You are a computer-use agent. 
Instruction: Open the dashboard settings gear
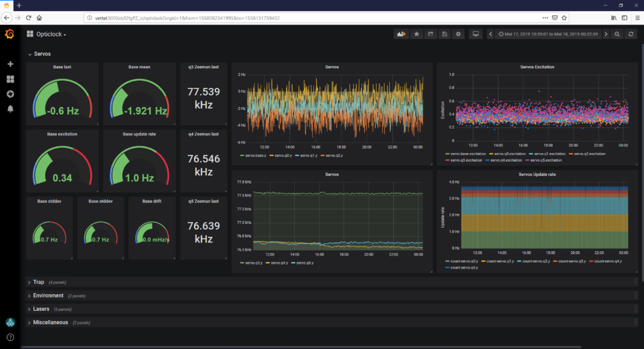[x=458, y=34]
